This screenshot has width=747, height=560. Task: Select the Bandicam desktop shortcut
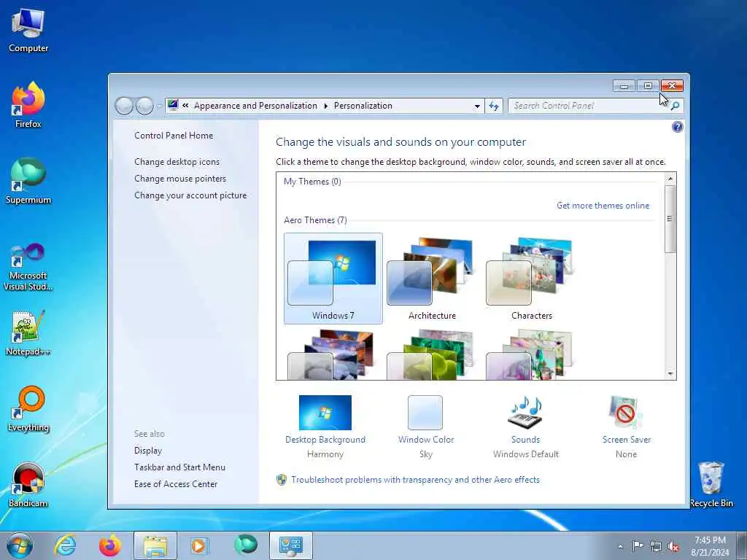click(x=28, y=485)
